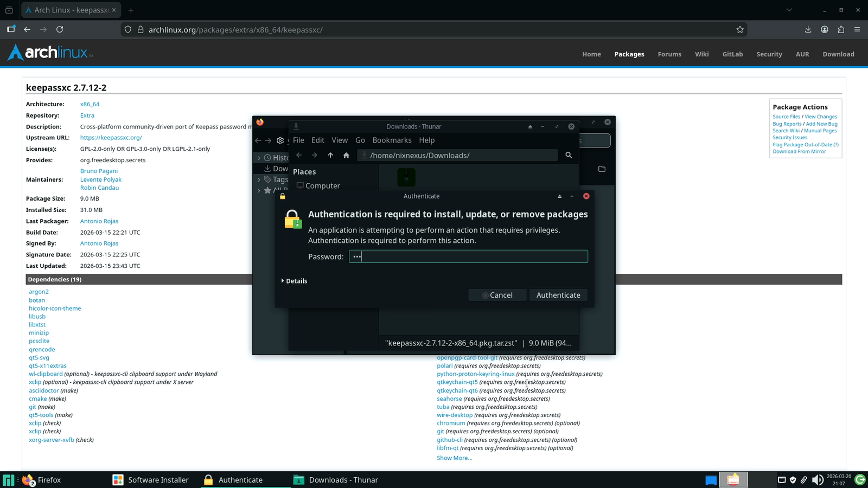Click the paperclip clipboard tray icon
This screenshot has width=868, height=488.
(804, 480)
